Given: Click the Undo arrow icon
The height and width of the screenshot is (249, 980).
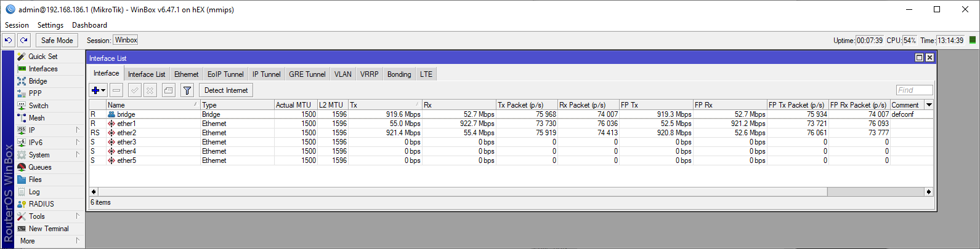Looking at the screenshot, I should point(8,40).
